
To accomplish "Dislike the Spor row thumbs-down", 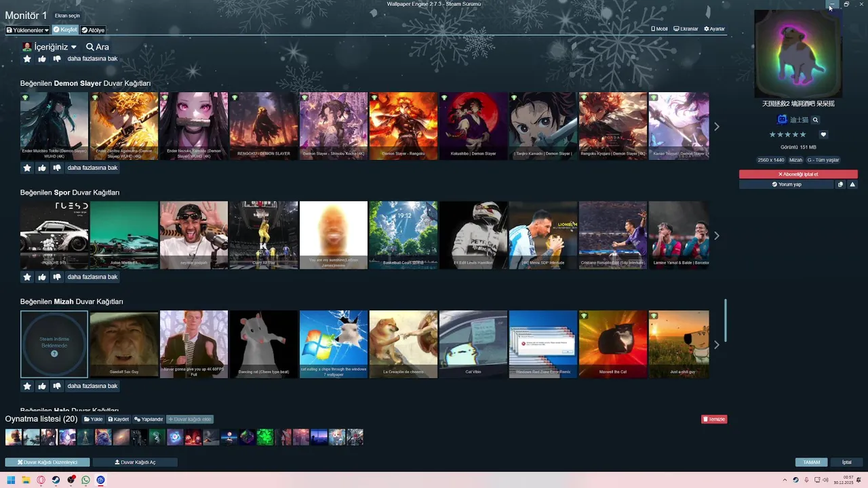I will [57, 277].
